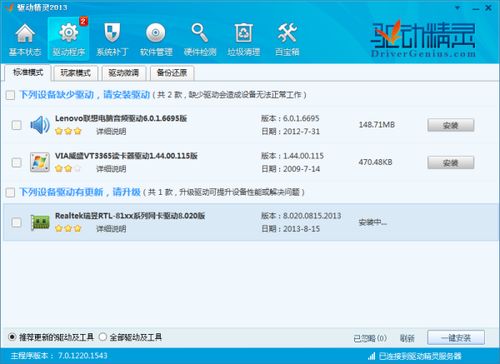The width and height of the screenshot is (500, 364).
Task: Open 系统补丁 shield icon
Action: click(112, 33)
